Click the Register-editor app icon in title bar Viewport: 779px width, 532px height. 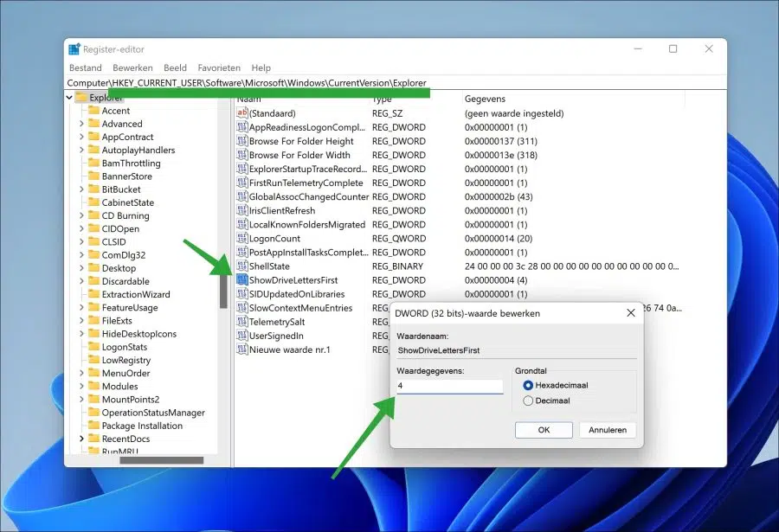click(x=74, y=49)
